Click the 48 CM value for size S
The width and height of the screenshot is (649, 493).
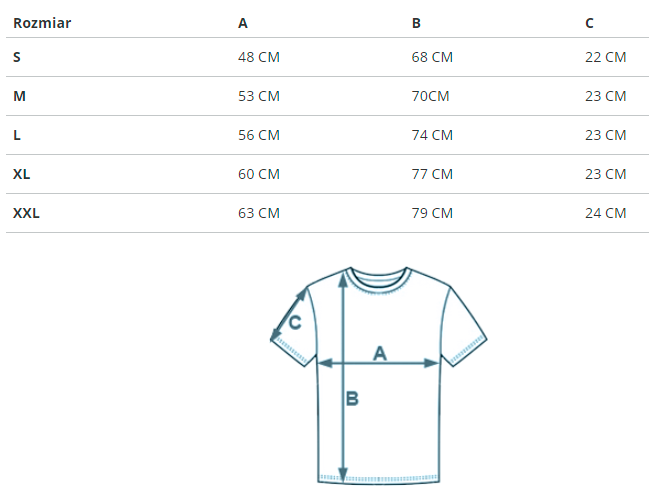pos(258,57)
